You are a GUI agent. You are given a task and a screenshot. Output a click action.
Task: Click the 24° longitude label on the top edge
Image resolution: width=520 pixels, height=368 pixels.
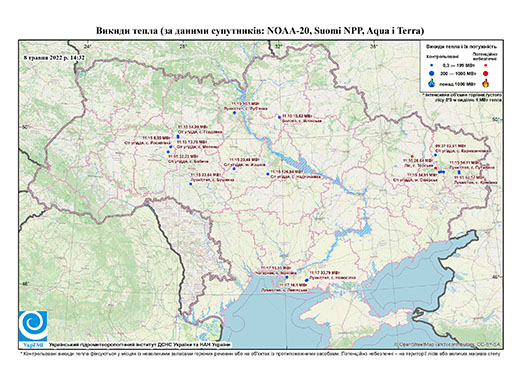pos(87,46)
